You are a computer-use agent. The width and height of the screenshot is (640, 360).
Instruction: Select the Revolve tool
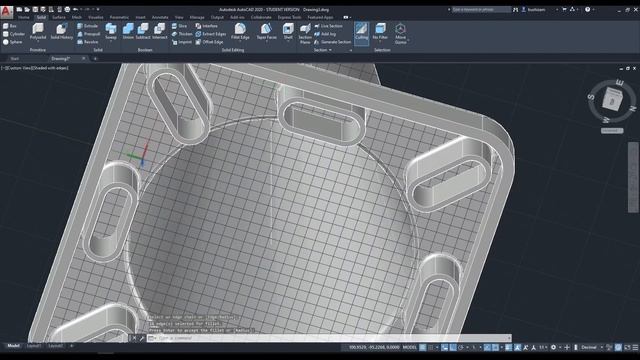tap(88, 42)
